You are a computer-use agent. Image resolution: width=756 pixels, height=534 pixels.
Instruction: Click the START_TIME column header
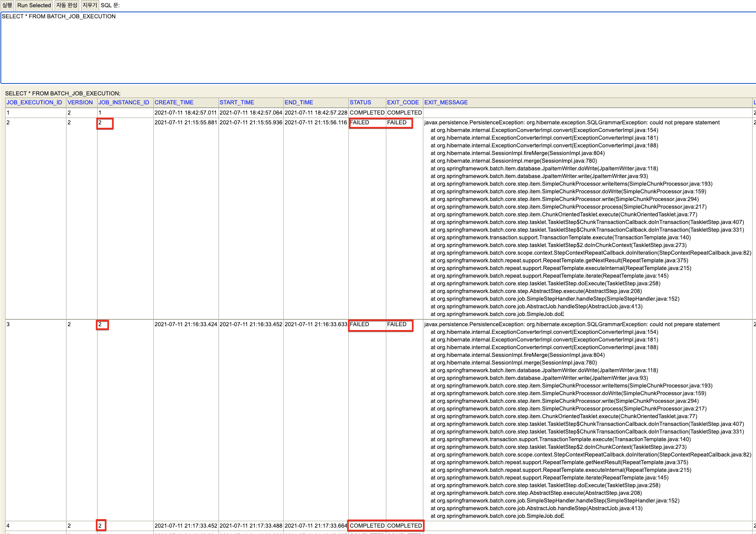pyautogui.click(x=237, y=103)
